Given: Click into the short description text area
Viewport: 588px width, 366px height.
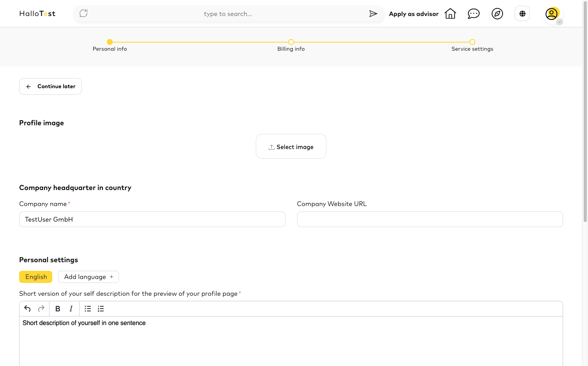Looking at the screenshot, I should coord(291,341).
